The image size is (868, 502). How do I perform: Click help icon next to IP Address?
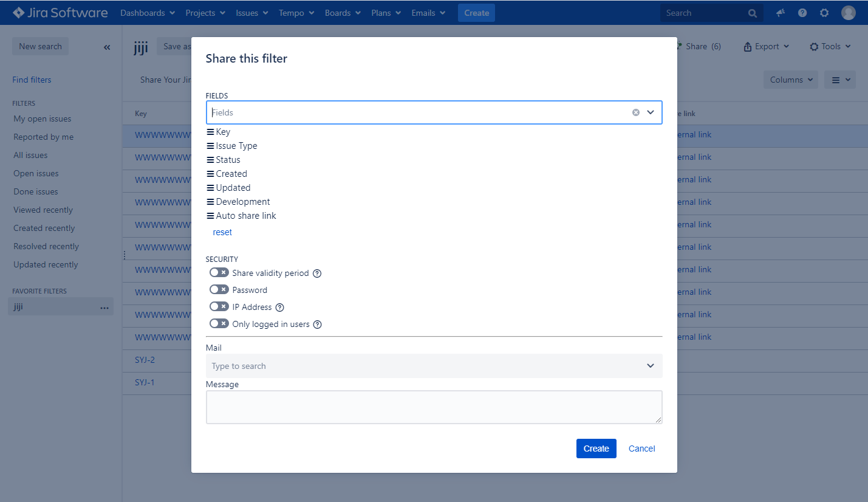click(280, 308)
